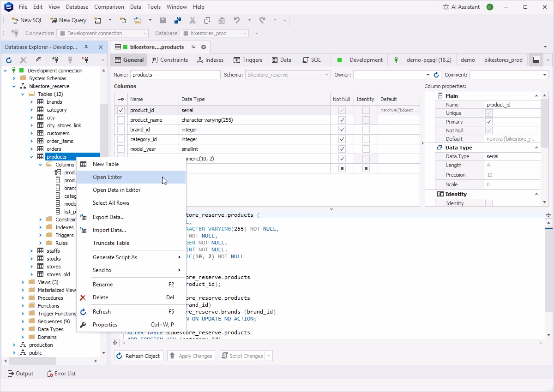
Task: Expand the production schema node
Action: pos(14,345)
